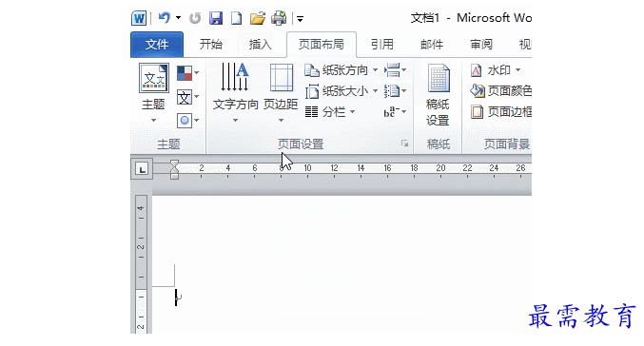The image size is (644, 346).
Task: Open theme effects dropdown
Action: pyautogui.click(x=187, y=121)
